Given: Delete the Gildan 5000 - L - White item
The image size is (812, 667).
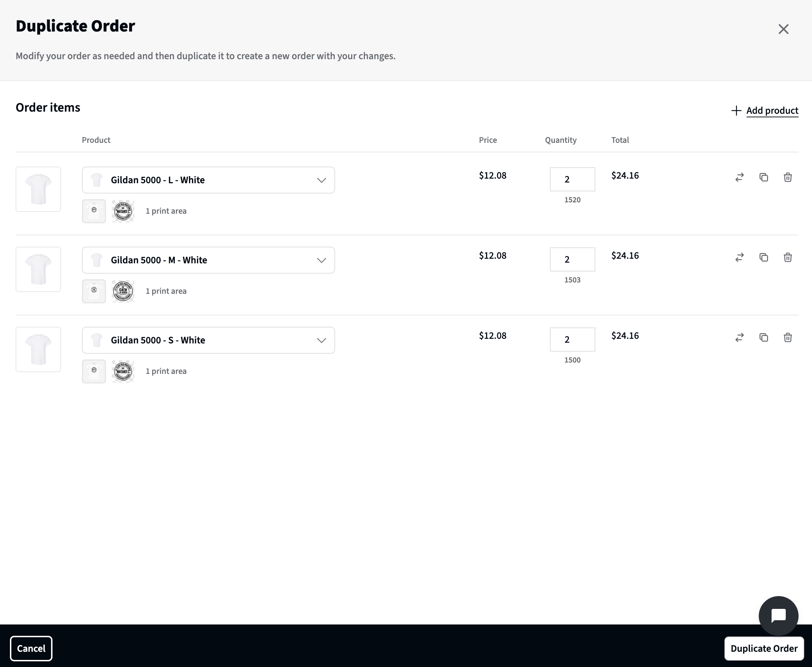Looking at the screenshot, I should pyautogui.click(x=788, y=177).
